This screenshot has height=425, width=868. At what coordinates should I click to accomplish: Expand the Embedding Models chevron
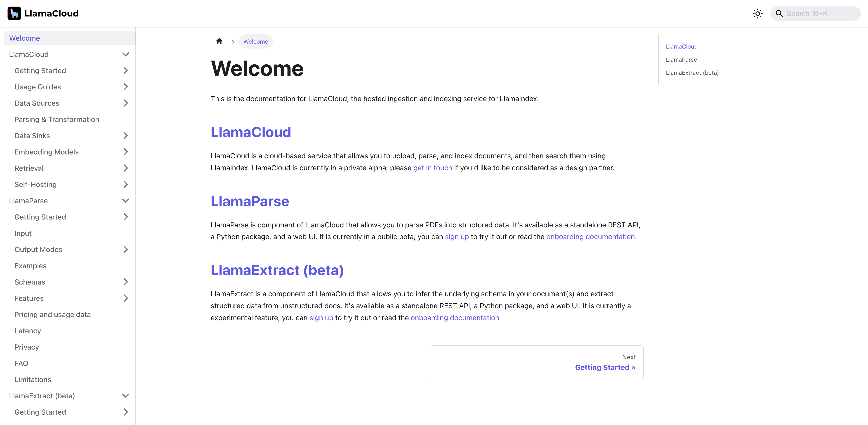click(126, 152)
